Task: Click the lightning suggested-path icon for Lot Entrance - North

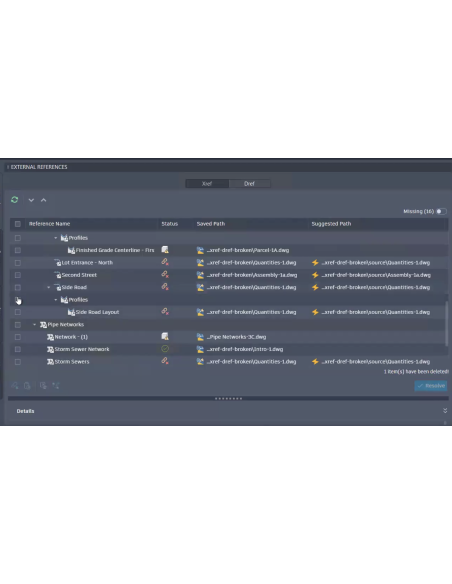Action: point(315,263)
